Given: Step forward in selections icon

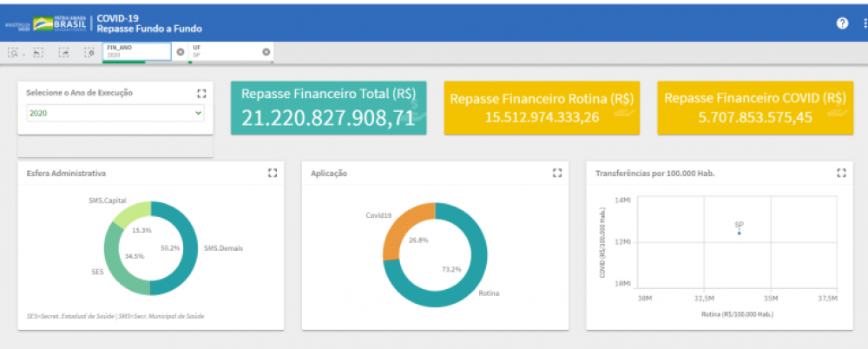Looking at the screenshot, I should tap(64, 53).
